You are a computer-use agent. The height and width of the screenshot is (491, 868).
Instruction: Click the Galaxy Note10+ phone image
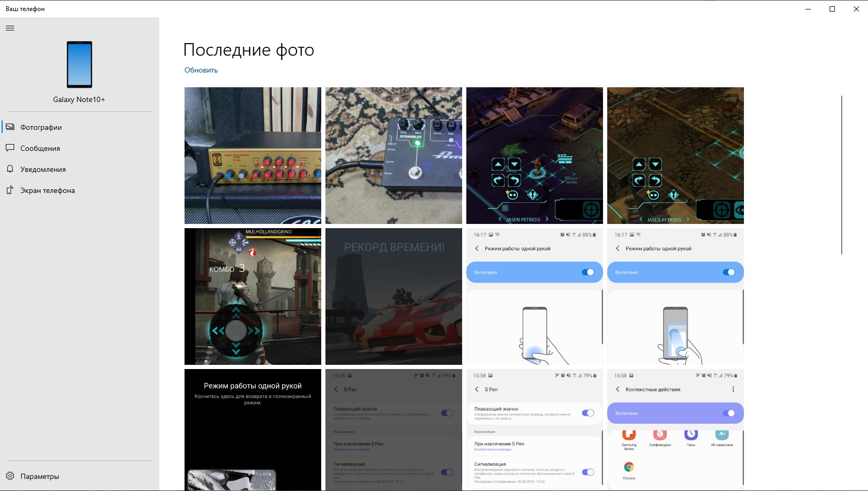pos(79,65)
